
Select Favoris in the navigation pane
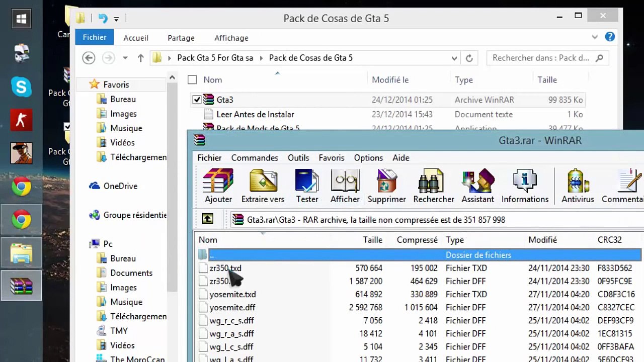(116, 84)
